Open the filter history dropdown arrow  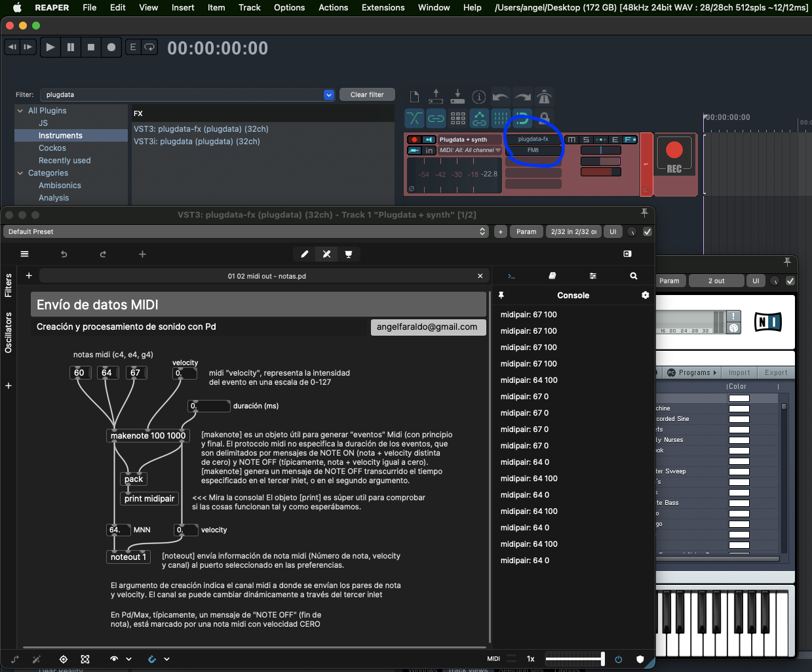click(329, 95)
